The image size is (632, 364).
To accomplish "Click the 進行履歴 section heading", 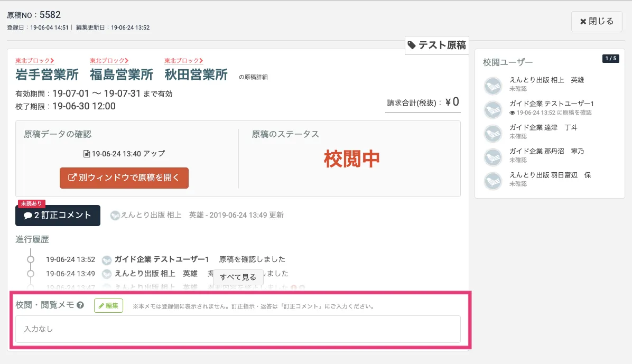I will pos(32,239).
